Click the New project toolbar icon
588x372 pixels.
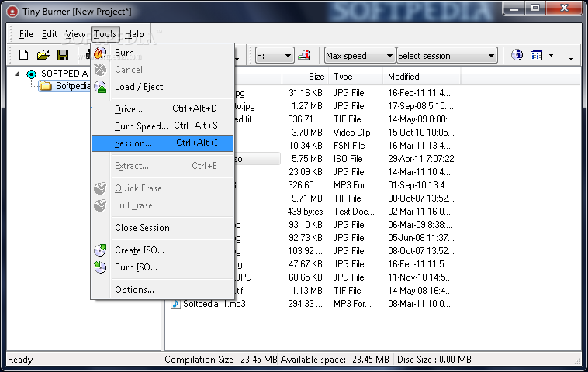coord(23,55)
